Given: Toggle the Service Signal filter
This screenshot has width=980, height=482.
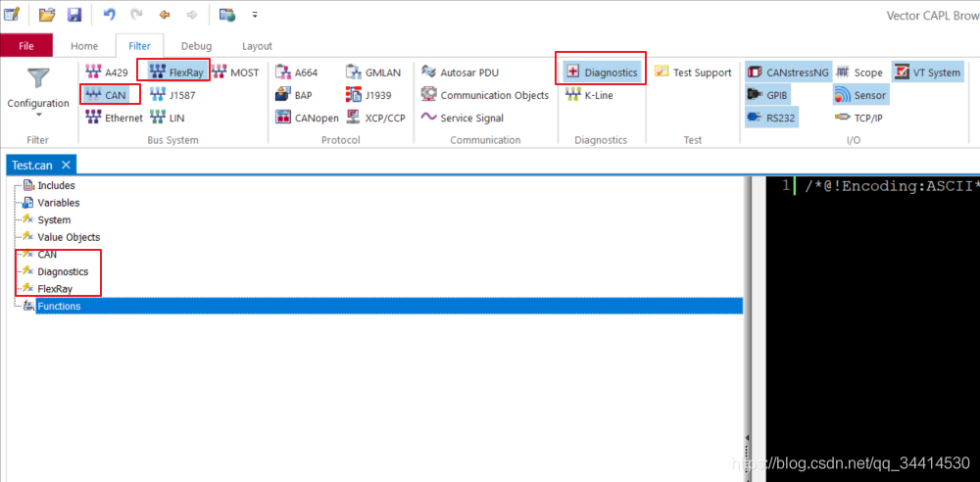Looking at the screenshot, I should point(463,118).
